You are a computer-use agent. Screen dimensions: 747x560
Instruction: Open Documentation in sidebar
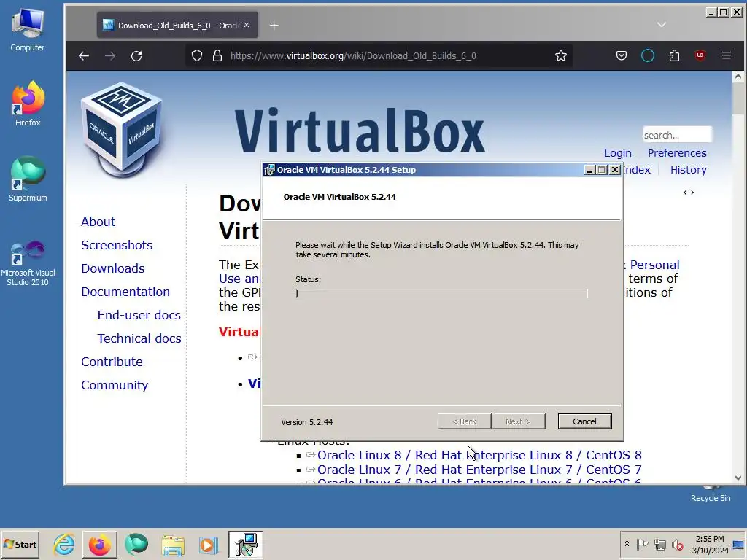pos(125,292)
